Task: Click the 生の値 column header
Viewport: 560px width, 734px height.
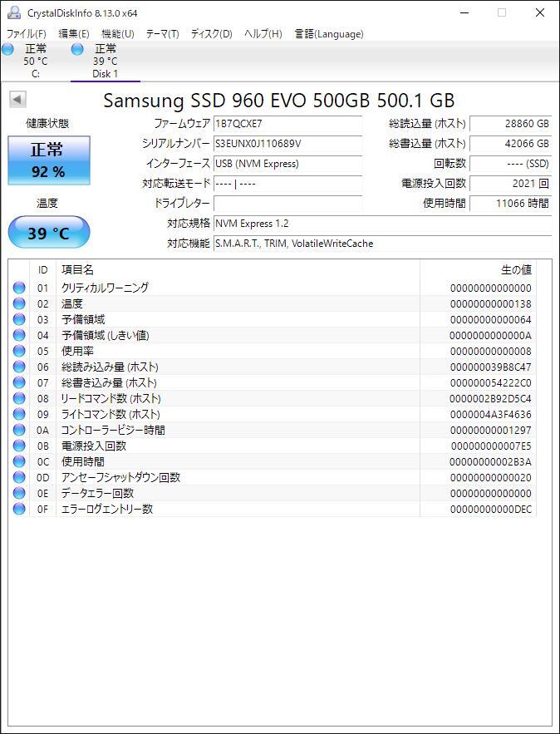Action: pos(478,270)
